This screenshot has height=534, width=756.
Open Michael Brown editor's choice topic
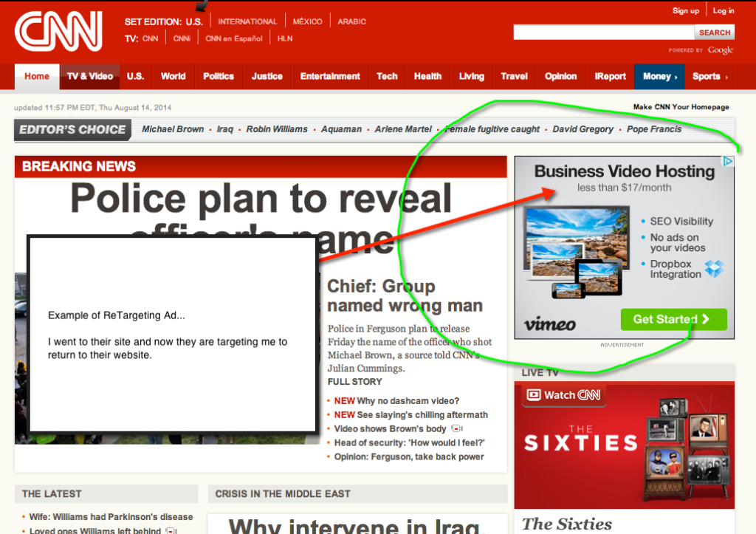pos(173,129)
